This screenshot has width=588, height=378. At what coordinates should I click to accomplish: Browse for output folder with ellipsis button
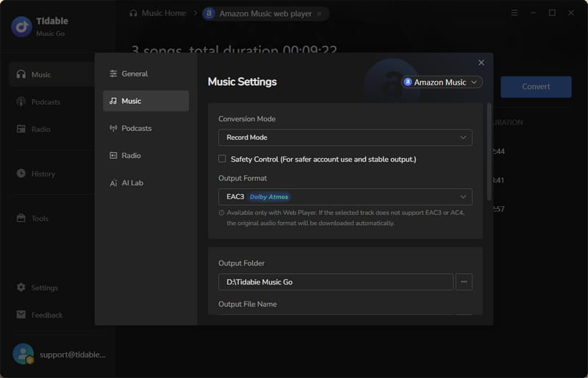coord(464,282)
